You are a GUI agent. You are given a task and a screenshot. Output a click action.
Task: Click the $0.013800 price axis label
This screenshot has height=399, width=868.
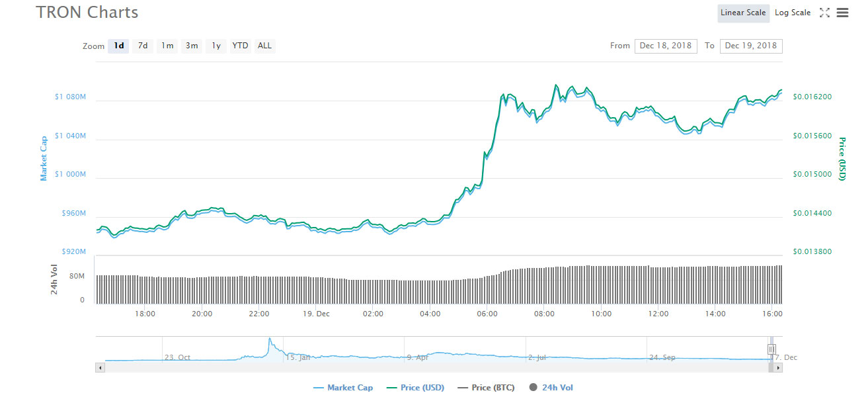tap(812, 252)
